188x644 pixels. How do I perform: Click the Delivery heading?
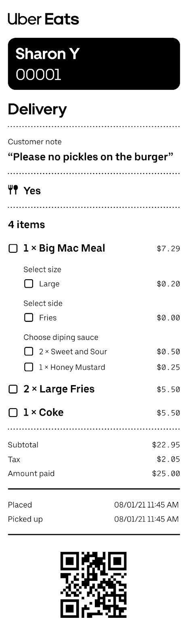pyautogui.click(x=37, y=109)
